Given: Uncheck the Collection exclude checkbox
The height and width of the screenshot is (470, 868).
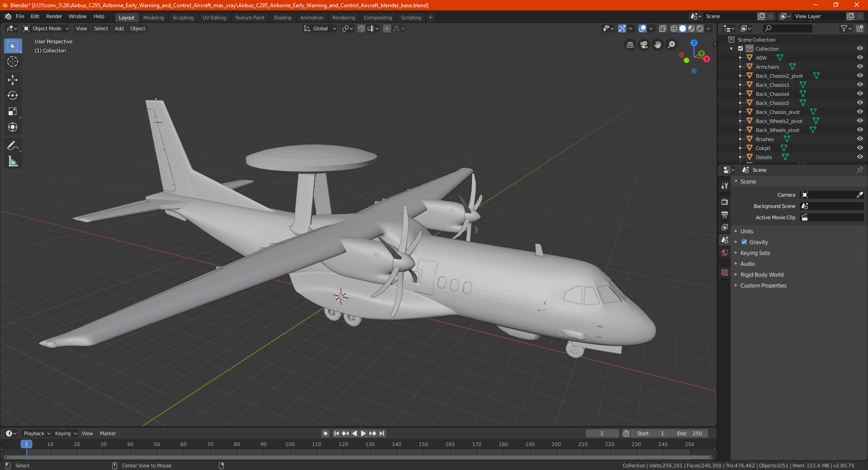Looking at the screenshot, I should coord(741,49).
